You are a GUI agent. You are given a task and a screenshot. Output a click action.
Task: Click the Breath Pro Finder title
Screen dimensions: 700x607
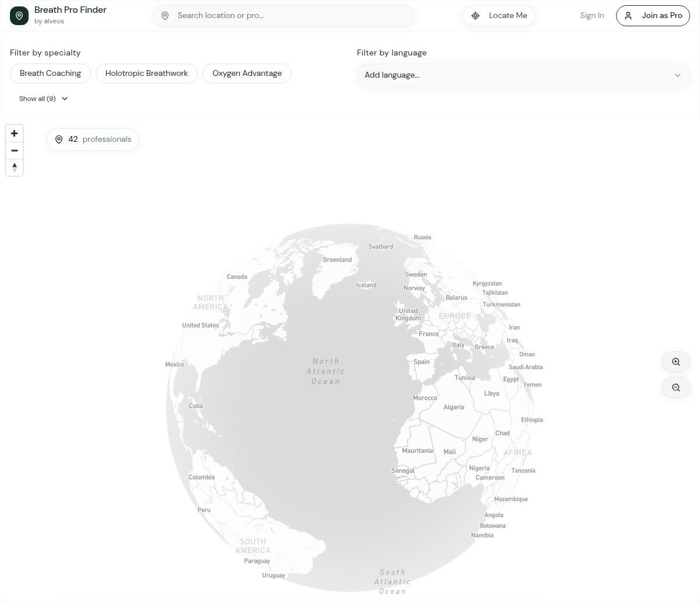[x=71, y=10]
